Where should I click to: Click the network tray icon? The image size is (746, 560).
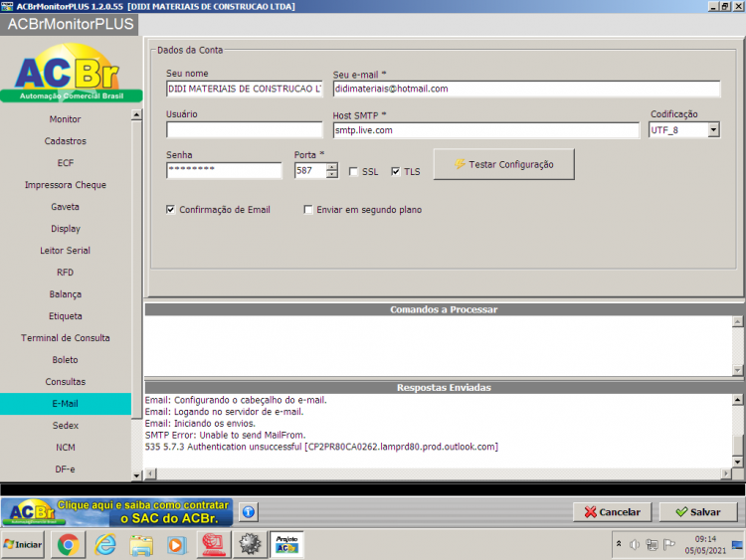coord(652,544)
